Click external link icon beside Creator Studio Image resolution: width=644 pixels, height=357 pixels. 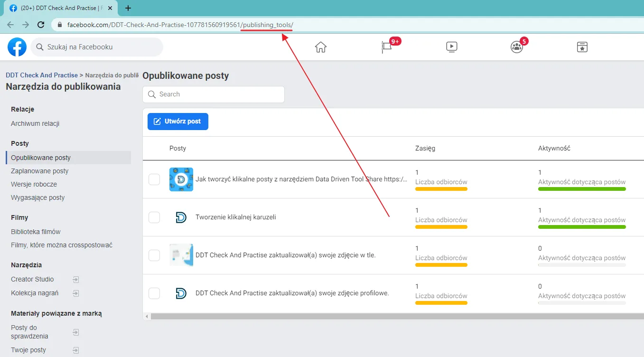pyautogui.click(x=76, y=280)
